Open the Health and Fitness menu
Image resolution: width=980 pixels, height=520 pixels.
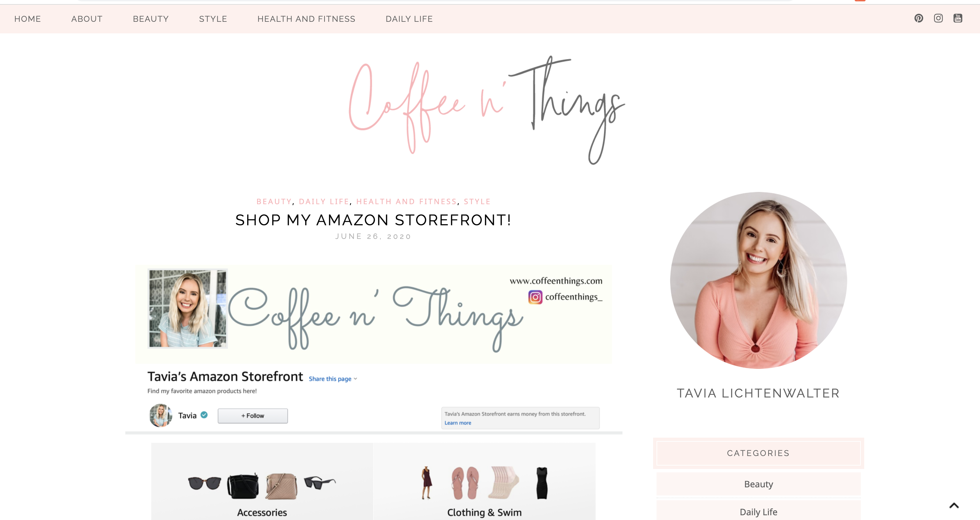pos(306,19)
